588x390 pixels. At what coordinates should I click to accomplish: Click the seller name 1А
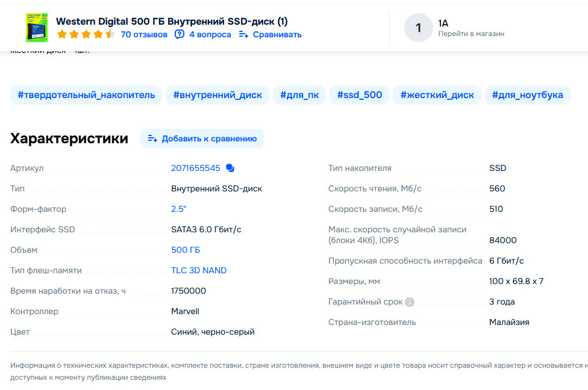443,23
